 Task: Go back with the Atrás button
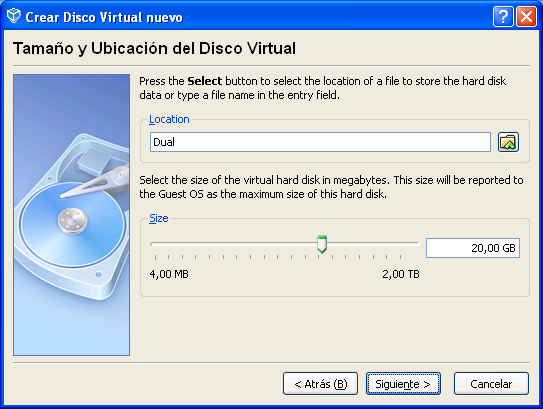320,384
